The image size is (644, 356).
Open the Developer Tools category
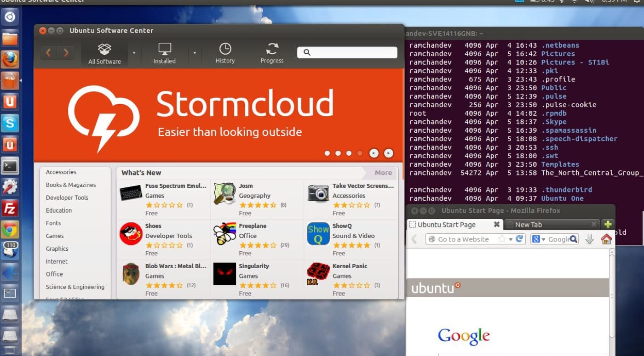click(67, 198)
